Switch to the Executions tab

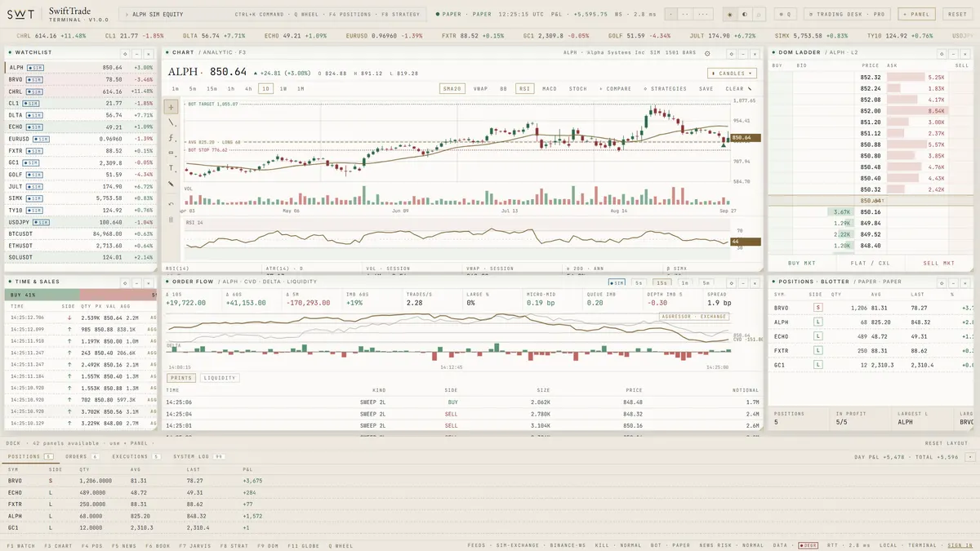(x=136, y=456)
